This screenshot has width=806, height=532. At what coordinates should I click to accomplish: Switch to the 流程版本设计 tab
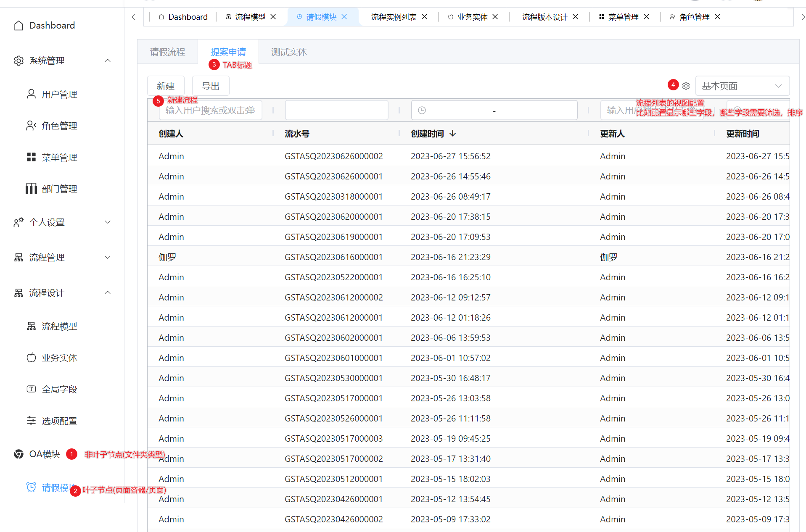[x=545, y=17]
